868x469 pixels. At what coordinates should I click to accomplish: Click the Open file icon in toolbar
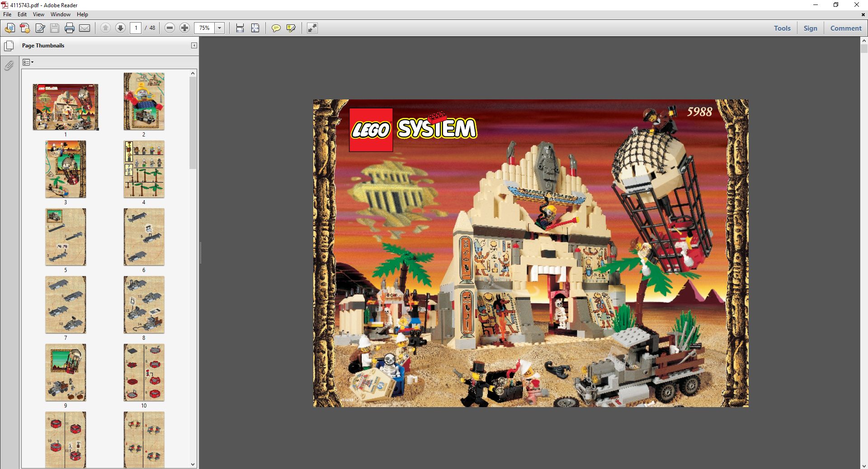[10, 28]
